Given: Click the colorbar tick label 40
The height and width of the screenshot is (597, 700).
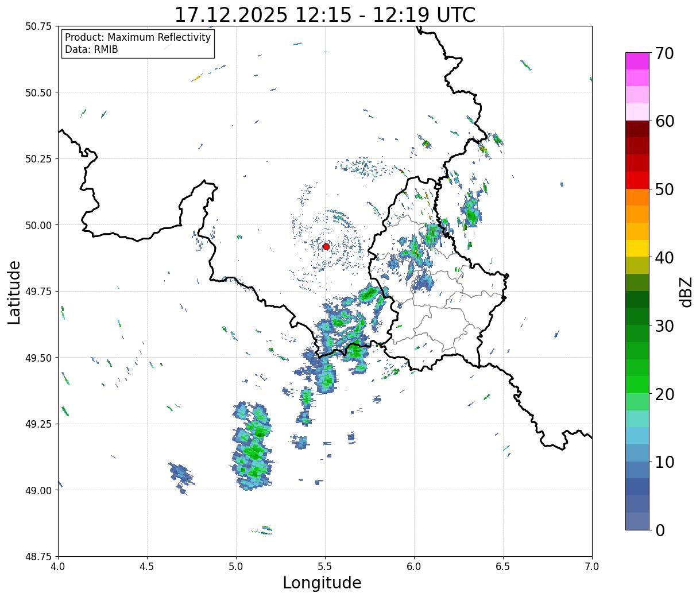Looking at the screenshot, I should [664, 258].
